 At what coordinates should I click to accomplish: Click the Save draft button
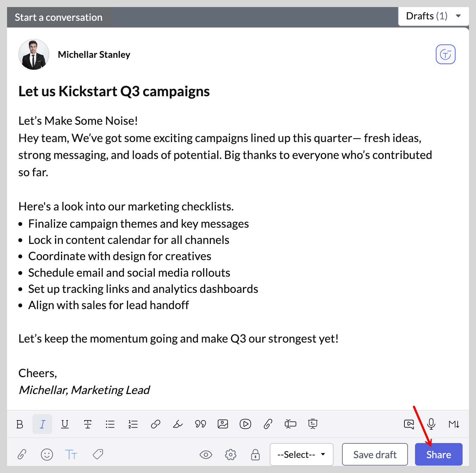pos(375,455)
